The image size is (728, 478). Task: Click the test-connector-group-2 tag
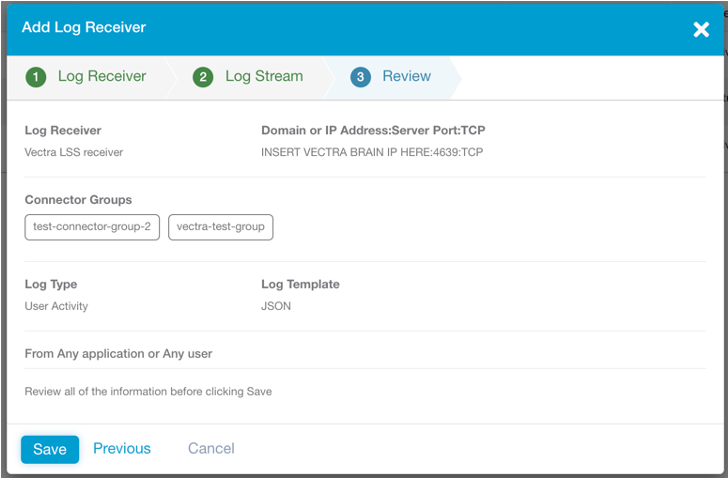(92, 227)
